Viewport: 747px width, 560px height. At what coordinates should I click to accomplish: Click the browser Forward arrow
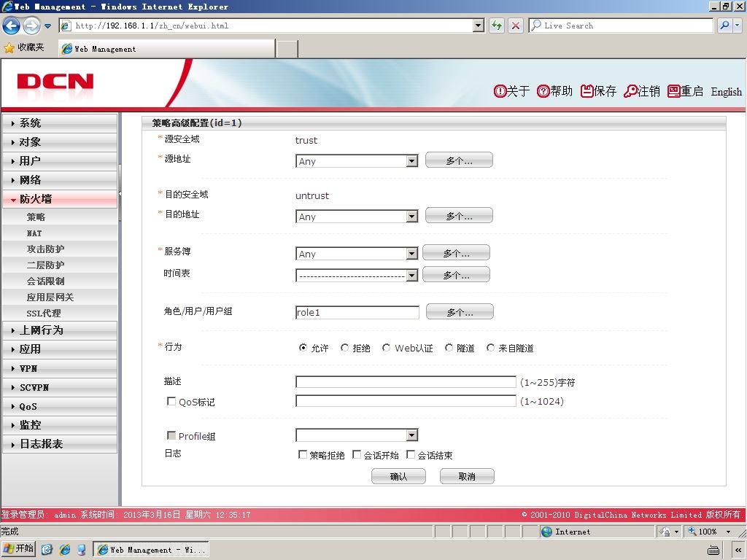(31, 26)
